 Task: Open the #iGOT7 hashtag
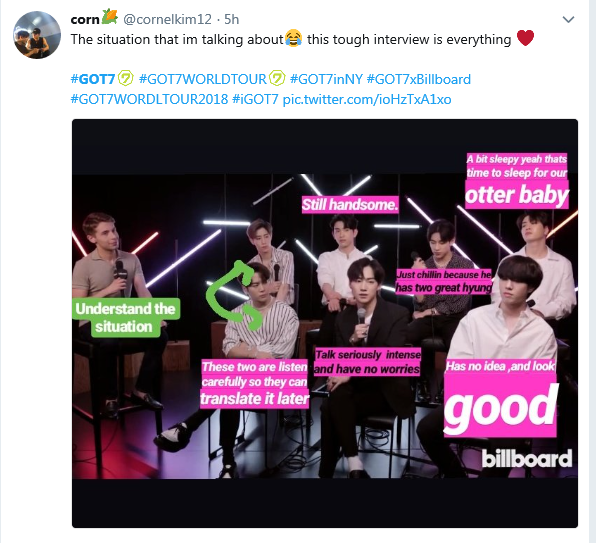pos(255,99)
